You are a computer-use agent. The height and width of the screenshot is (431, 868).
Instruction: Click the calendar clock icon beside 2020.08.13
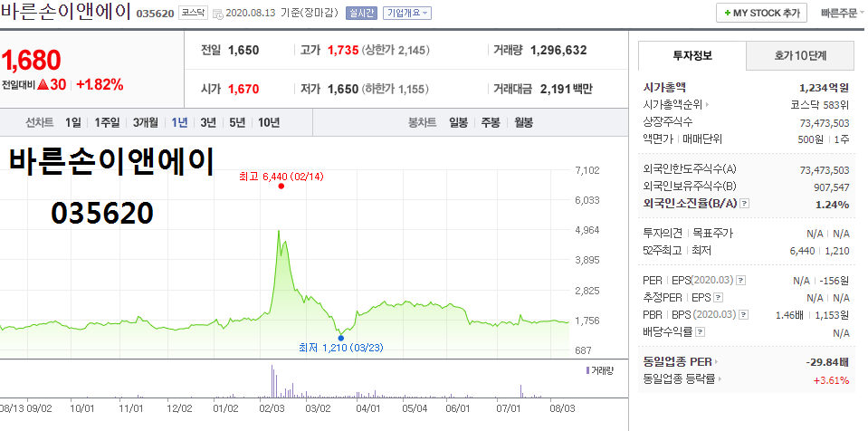[218, 14]
